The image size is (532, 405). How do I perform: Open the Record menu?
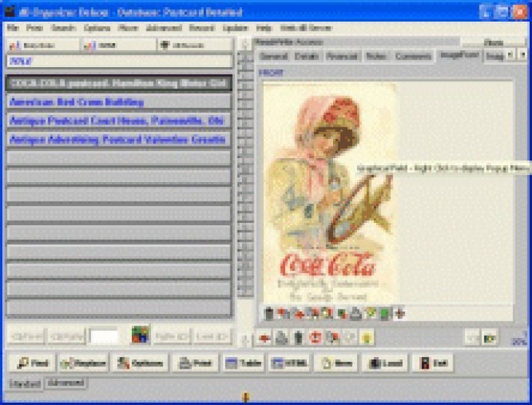coord(201,28)
